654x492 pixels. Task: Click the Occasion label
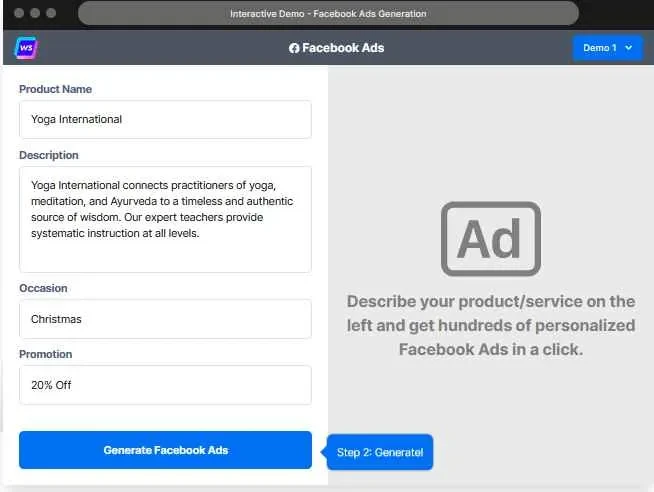[x=43, y=288]
